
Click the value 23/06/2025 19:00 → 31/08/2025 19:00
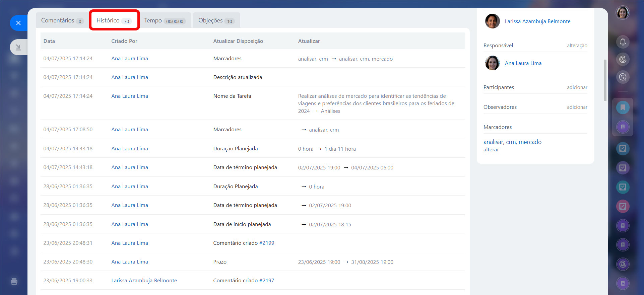click(346, 262)
